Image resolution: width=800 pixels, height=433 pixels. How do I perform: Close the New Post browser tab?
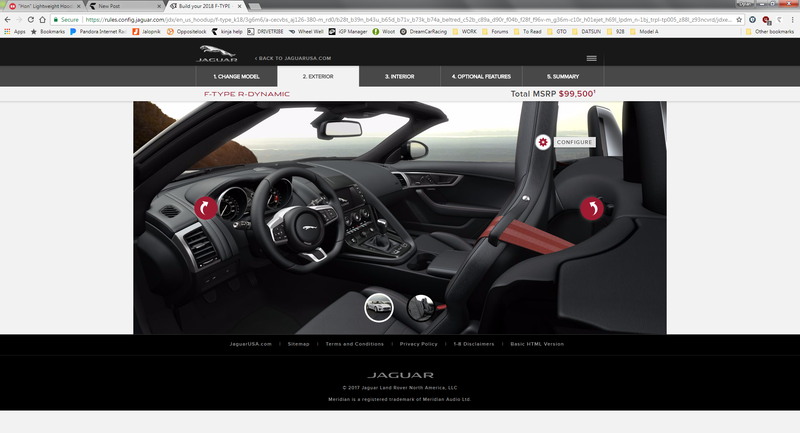[159, 6]
